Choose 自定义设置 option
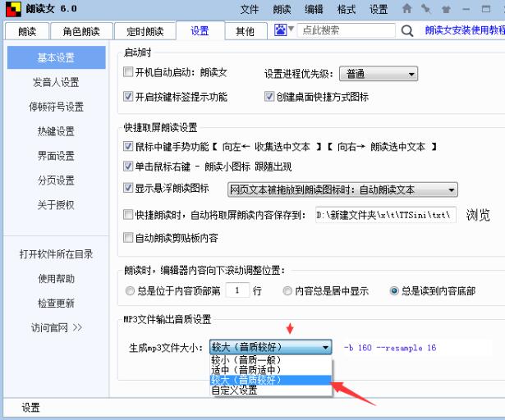 click(x=270, y=390)
